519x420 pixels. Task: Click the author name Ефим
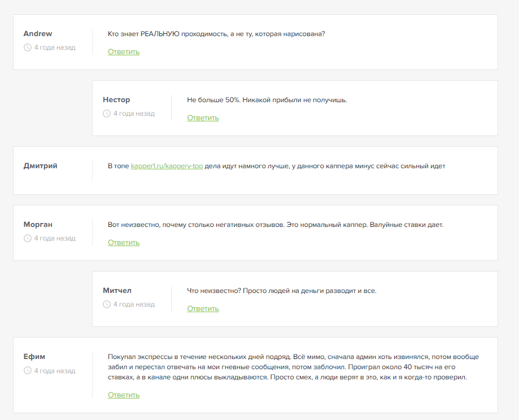(x=34, y=357)
